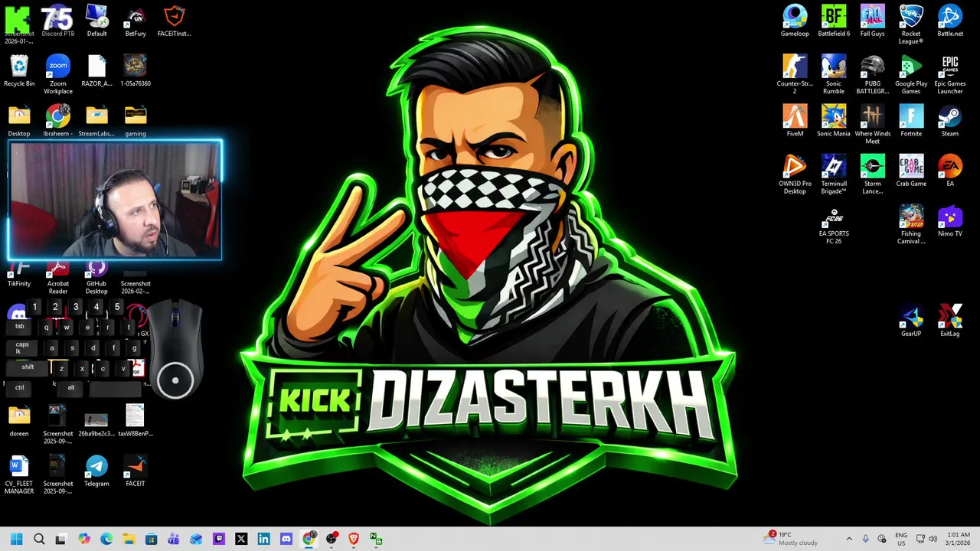The width and height of the screenshot is (980, 551).
Task: Select the 1-05a76360 image file
Action: (136, 71)
